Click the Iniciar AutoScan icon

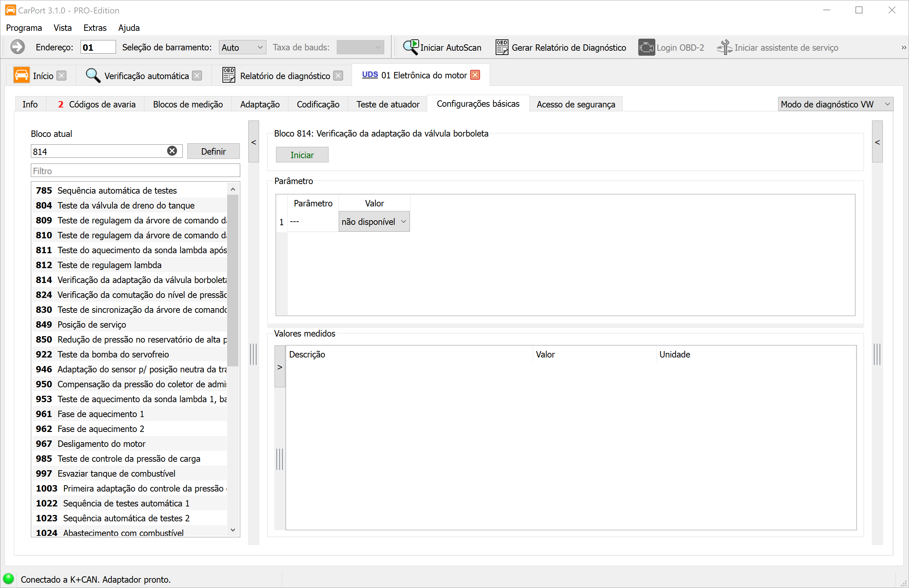pos(411,48)
